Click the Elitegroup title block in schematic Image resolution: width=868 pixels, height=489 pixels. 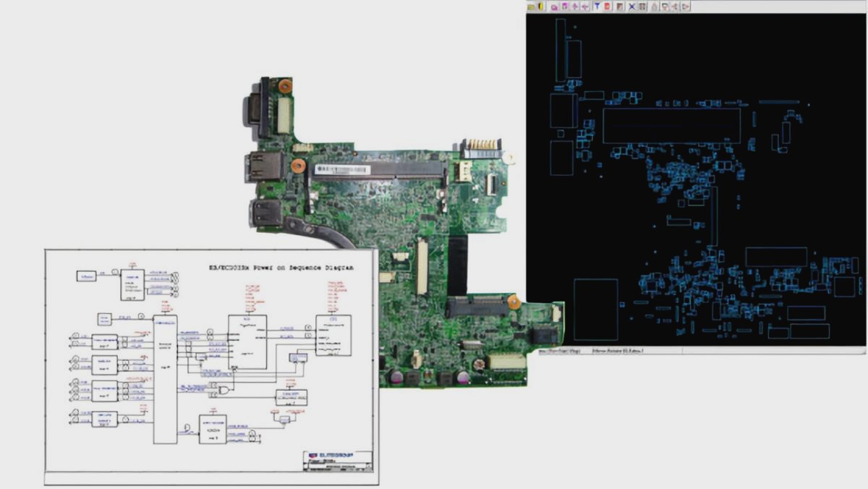click(x=337, y=459)
